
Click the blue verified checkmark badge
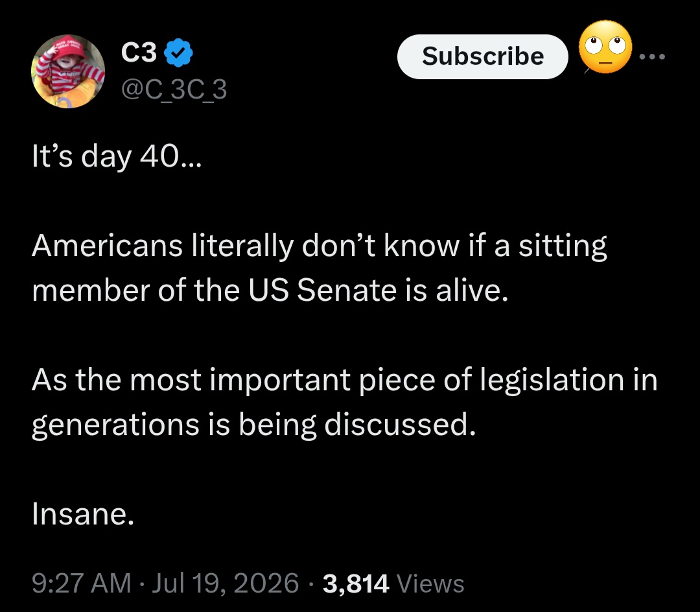coord(178,53)
